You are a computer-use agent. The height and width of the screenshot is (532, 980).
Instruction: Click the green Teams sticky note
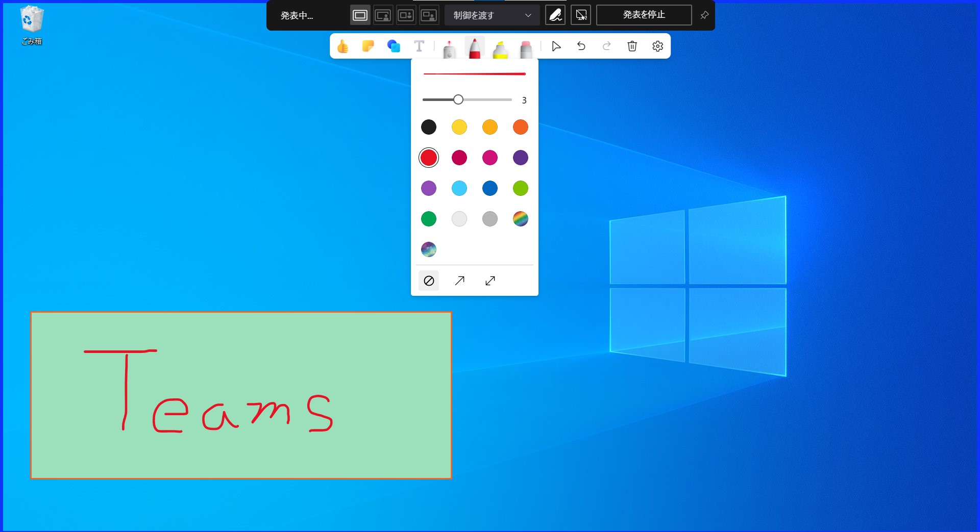click(x=241, y=395)
